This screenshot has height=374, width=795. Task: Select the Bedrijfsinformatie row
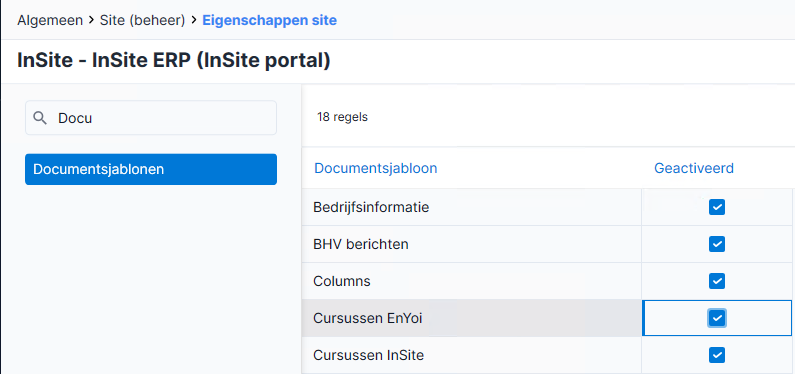pos(547,207)
